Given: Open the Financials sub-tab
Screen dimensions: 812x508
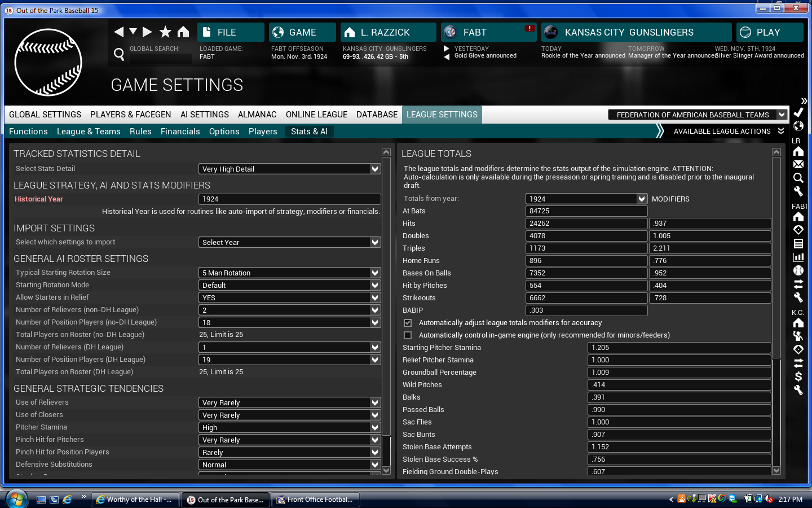Looking at the screenshot, I should (x=180, y=132).
